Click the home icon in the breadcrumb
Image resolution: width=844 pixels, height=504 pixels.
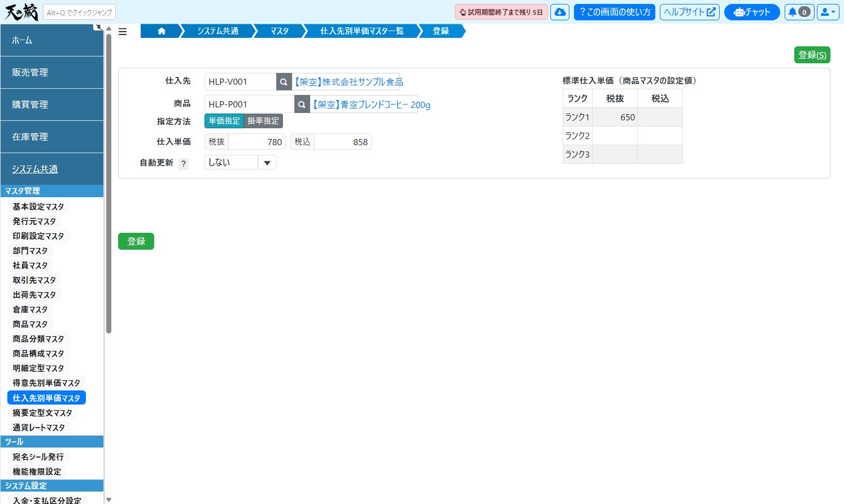162,31
